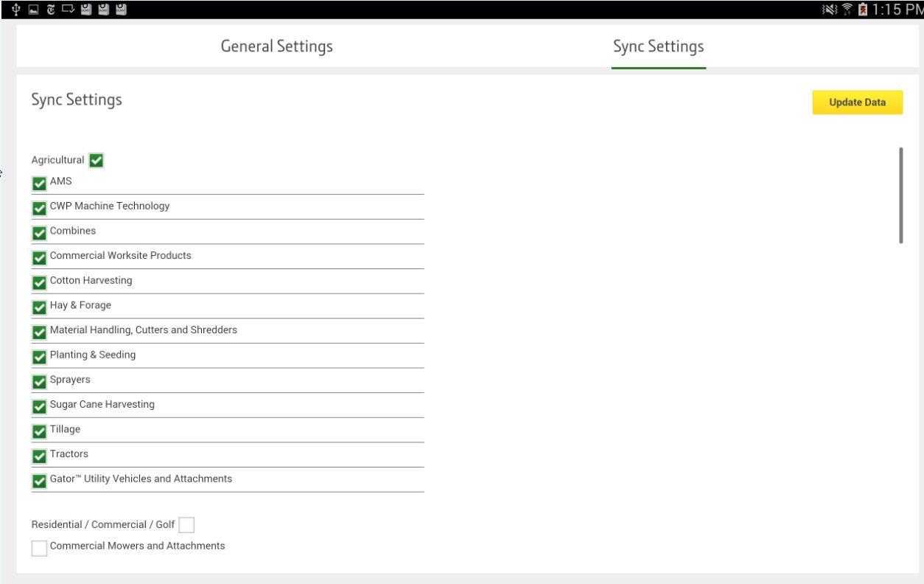
Task: Disable Cotton Harvesting syncing
Action: coord(38,280)
